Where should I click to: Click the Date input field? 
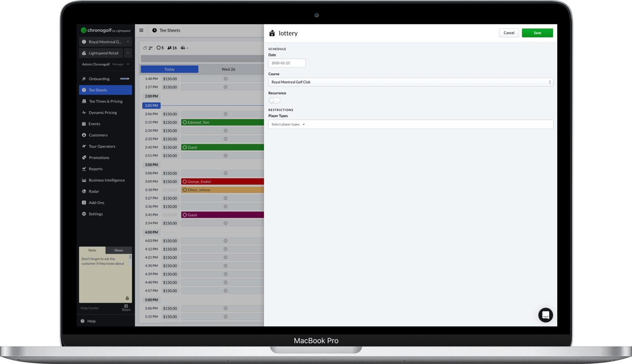pos(287,63)
